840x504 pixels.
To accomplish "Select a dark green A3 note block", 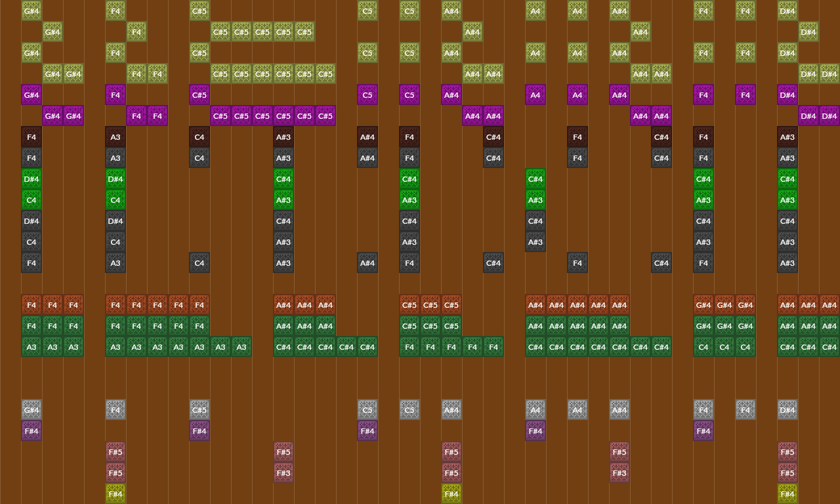I will pos(31,346).
